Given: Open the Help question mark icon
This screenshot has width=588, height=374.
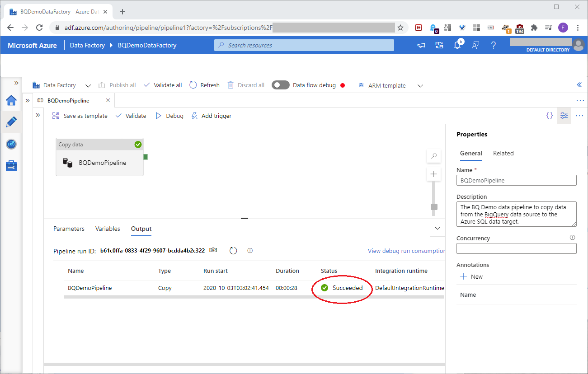Looking at the screenshot, I should click(x=494, y=45).
